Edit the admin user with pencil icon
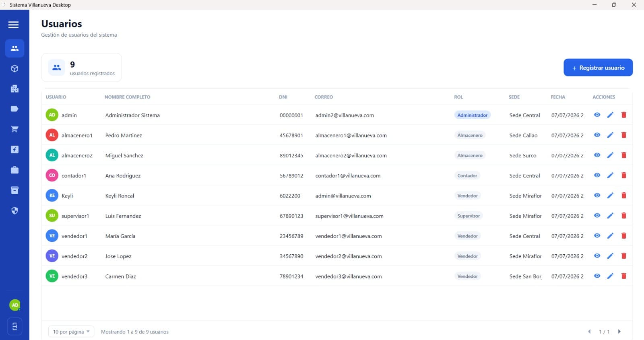The height and width of the screenshot is (340, 644). pyautogui.click(x=610, y=115)
